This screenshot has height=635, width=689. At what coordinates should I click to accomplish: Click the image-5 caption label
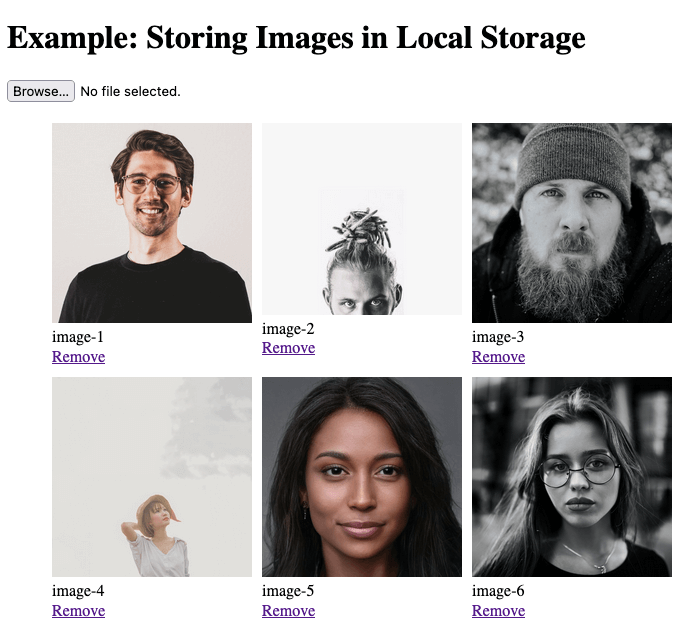click(x=288, y=591)
